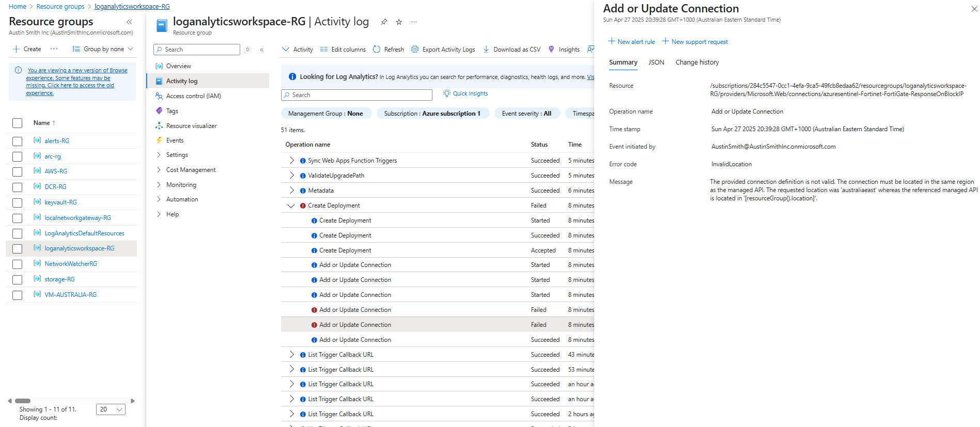Open the storage-RG resource group
The width and height of the screenshot is (980, 427).
59,279
